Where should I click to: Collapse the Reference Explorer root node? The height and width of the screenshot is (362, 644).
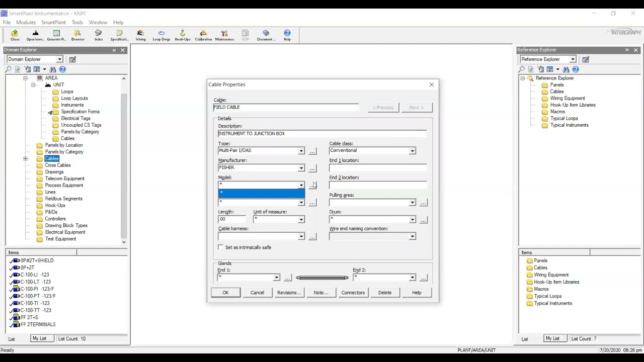pos(522,78)
